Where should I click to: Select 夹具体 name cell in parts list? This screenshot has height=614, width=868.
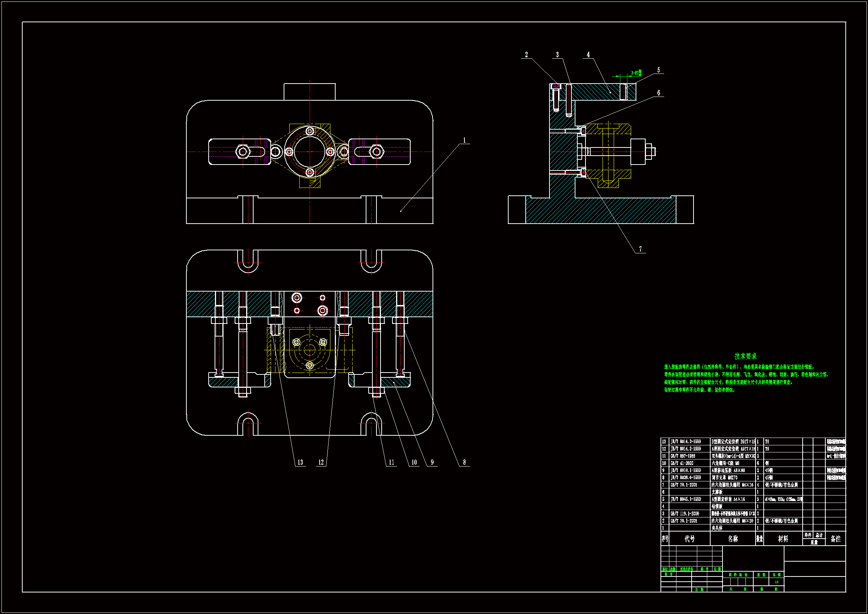click(x=717, y=528)
